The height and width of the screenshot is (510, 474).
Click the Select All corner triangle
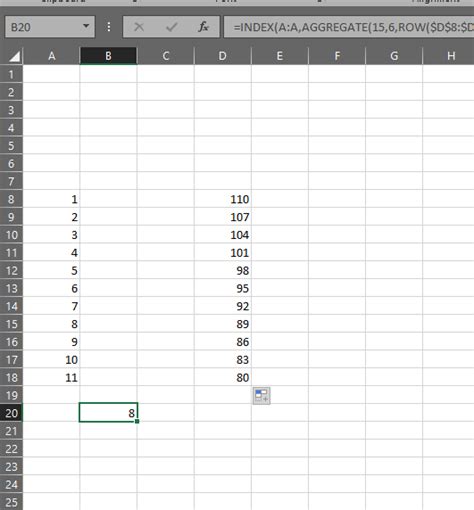[14, 56]
